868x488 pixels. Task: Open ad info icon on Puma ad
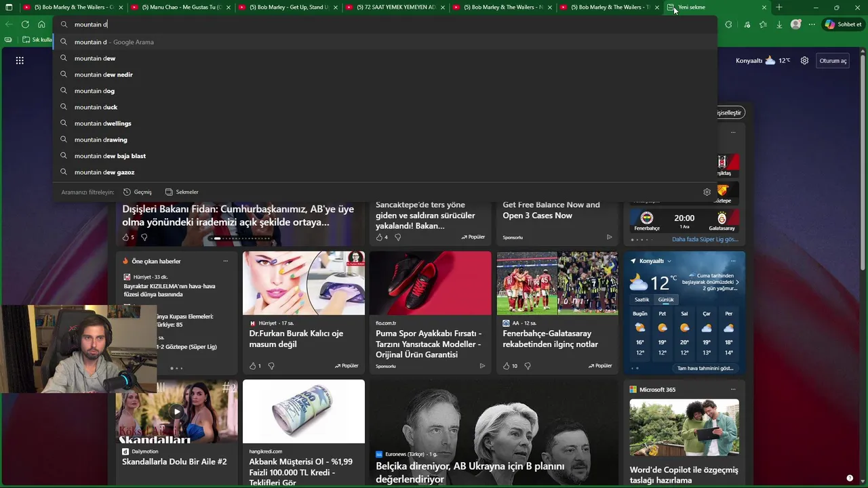pos(482,366)
